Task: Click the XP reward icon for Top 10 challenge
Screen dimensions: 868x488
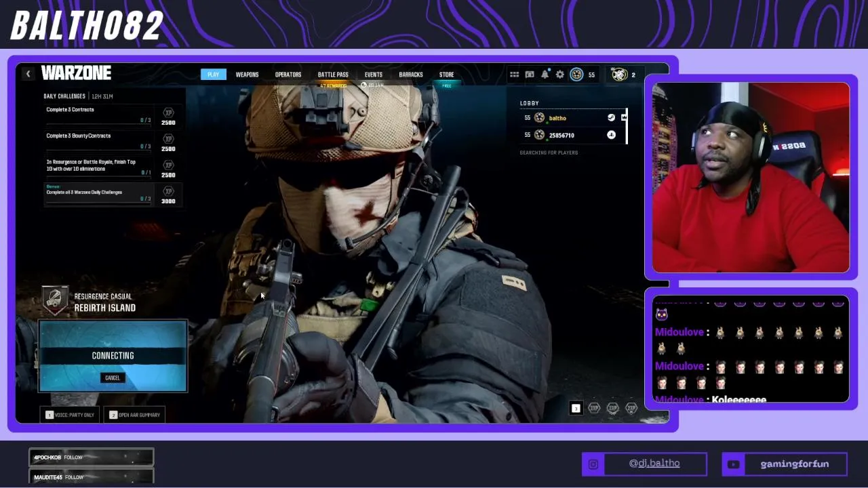Action: (169, 165)
